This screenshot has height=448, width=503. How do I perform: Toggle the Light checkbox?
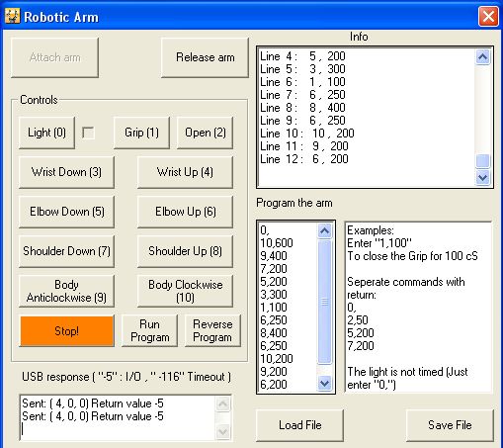88,133
